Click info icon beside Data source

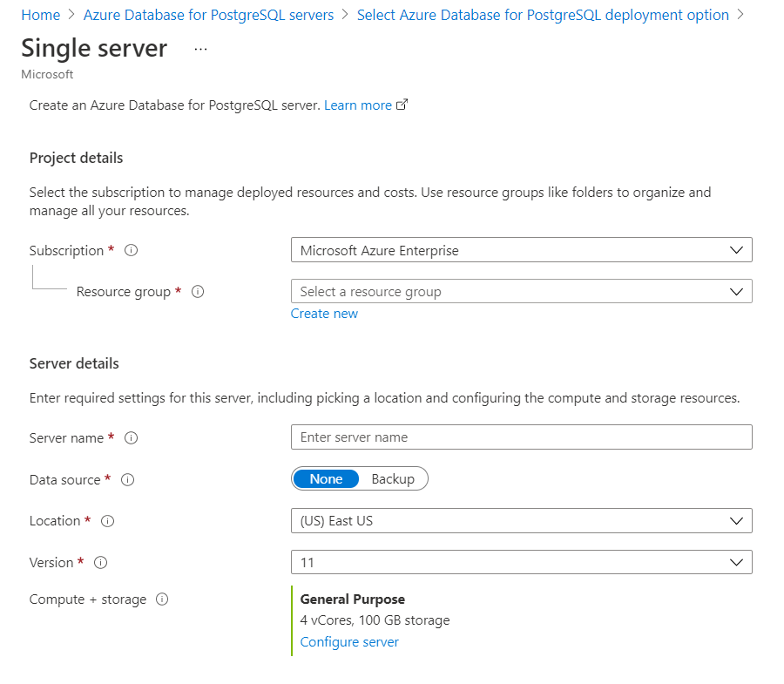pos(128,479)
